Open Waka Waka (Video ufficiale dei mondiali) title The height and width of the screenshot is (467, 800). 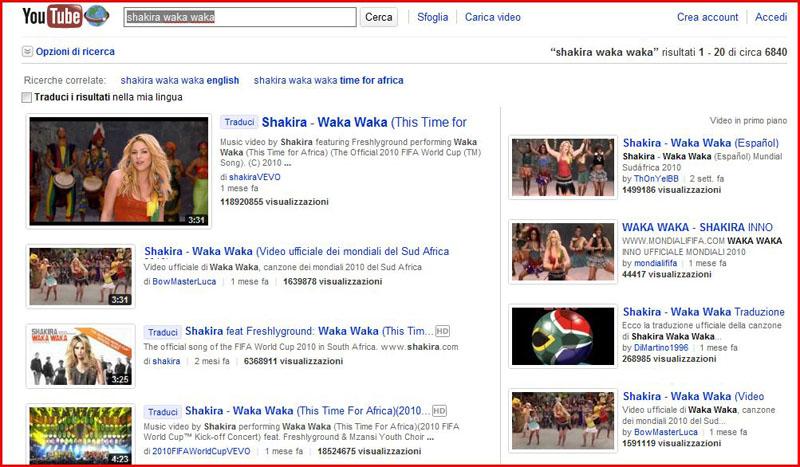point(296,251)
